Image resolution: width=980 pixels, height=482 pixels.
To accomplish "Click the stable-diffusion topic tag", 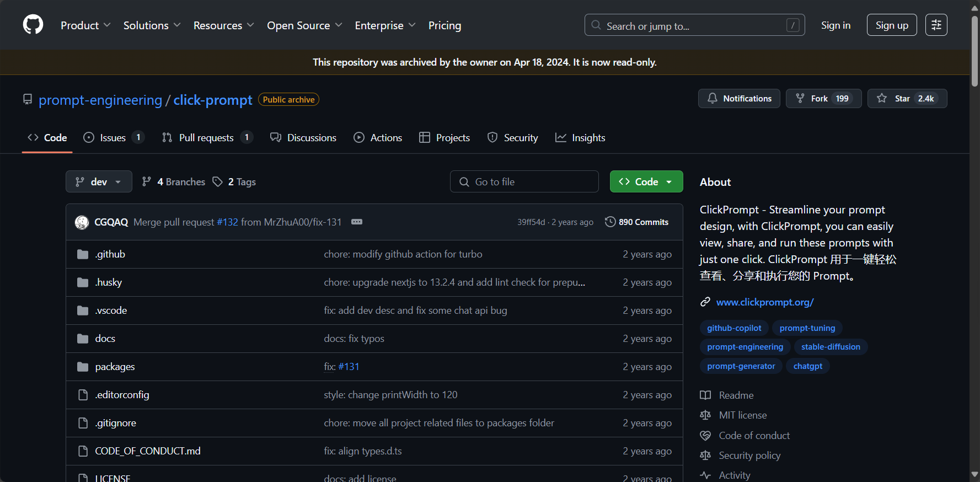I will tap(831, 346).
